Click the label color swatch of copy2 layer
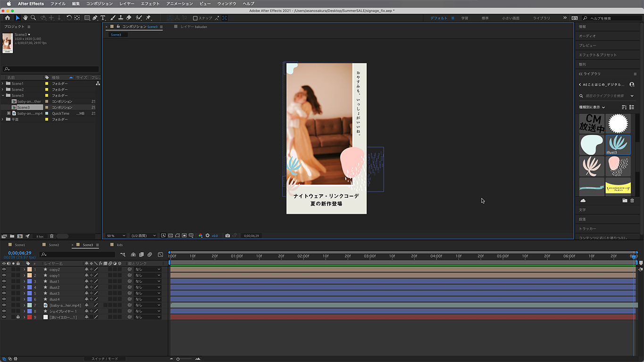 pyautogui.click(x=29, y=270)
